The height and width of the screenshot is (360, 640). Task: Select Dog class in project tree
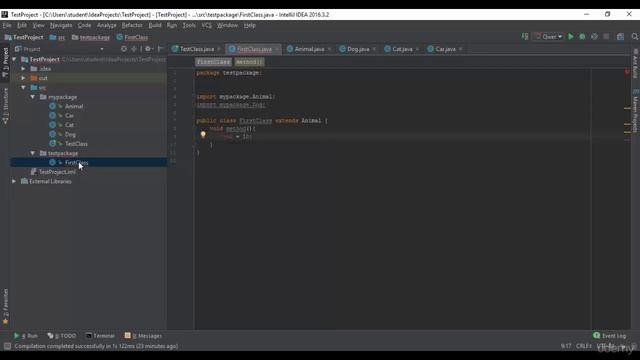point(70,134)
